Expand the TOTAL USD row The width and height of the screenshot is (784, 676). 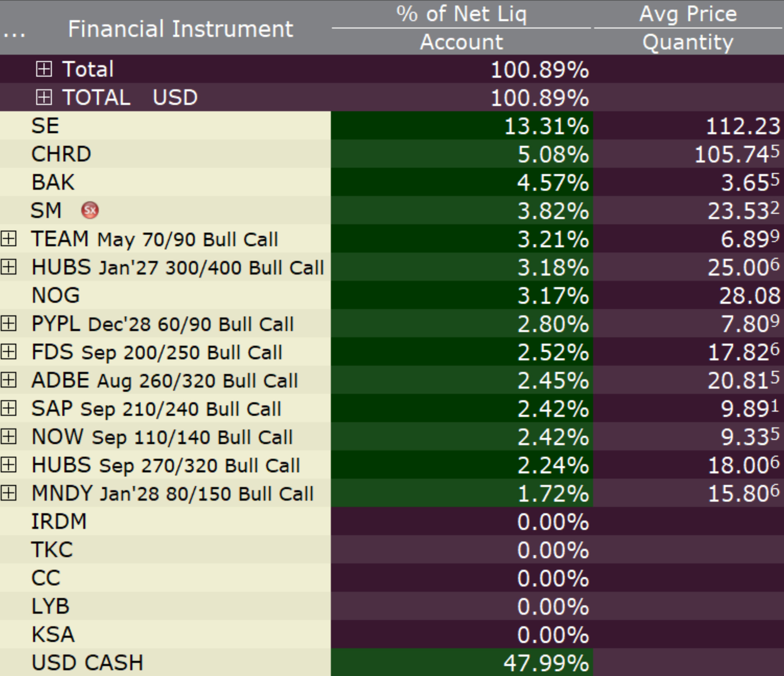tap(43, 97)
